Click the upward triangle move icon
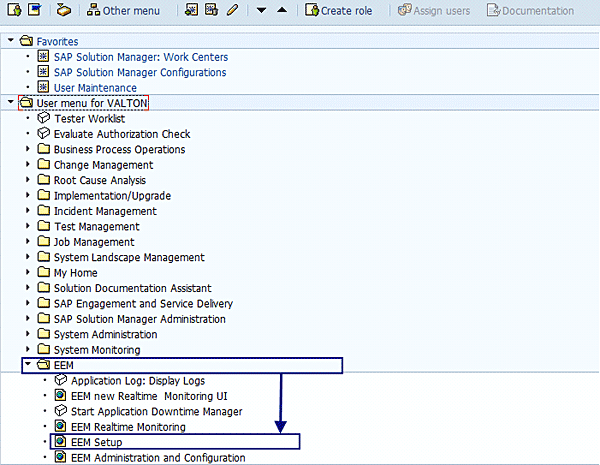 [x=281, y=10]
